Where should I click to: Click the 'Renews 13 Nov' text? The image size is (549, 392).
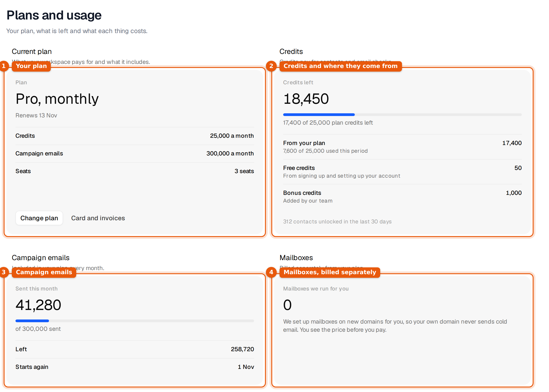pyautogui.click(x=36, y=115)
